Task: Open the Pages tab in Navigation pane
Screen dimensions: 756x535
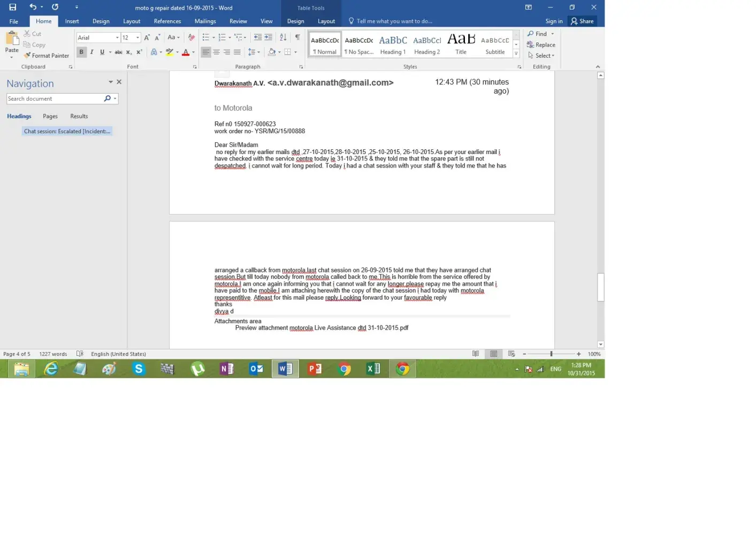Action: [50, 116]
